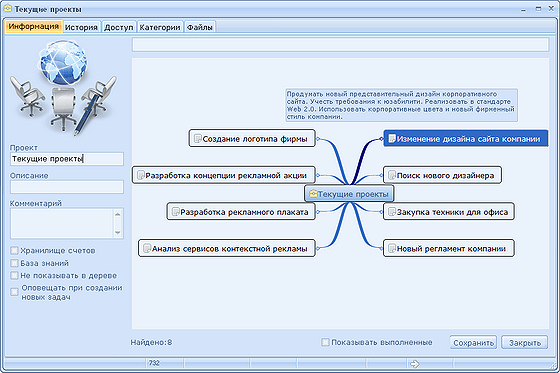The height and width of the screenshot is (373, 560).
Task: Click the blue task description tooltip text
Action: (401, 105)
